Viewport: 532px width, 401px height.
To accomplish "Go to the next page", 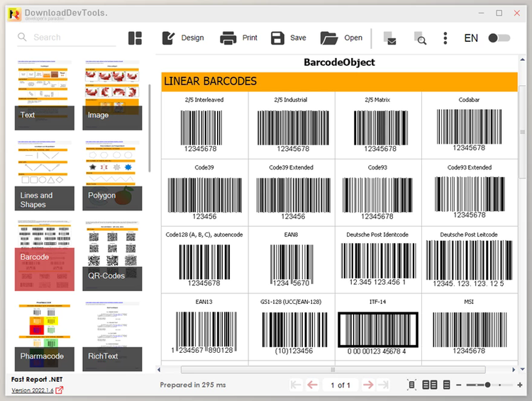I will pos(367,385).
